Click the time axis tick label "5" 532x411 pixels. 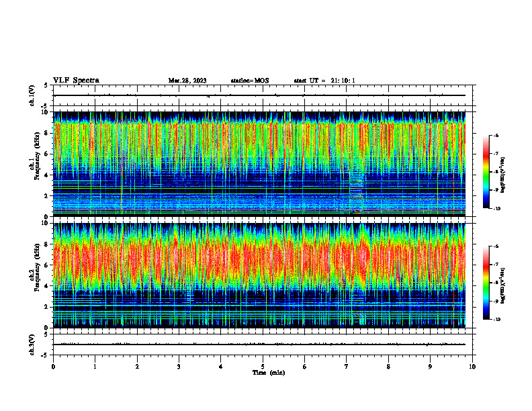tap(263, 367)
